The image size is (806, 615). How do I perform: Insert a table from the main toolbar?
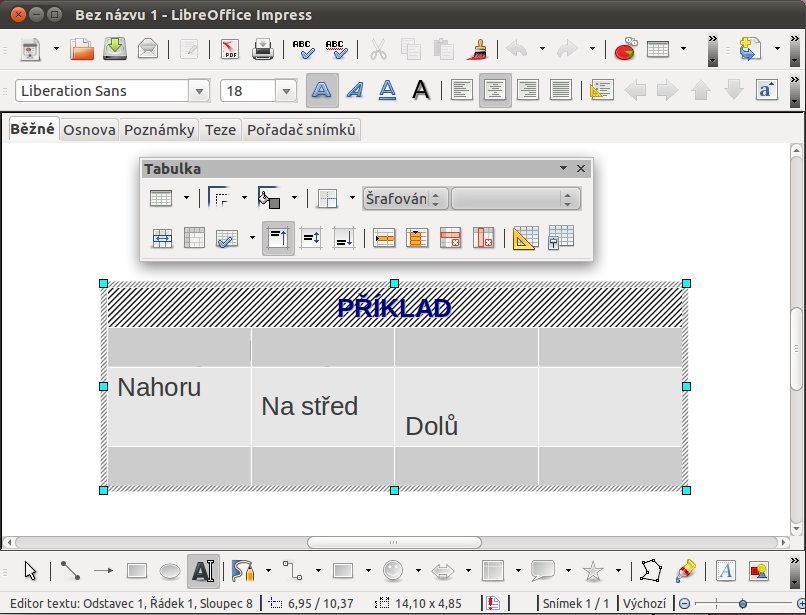pos(658,49)
